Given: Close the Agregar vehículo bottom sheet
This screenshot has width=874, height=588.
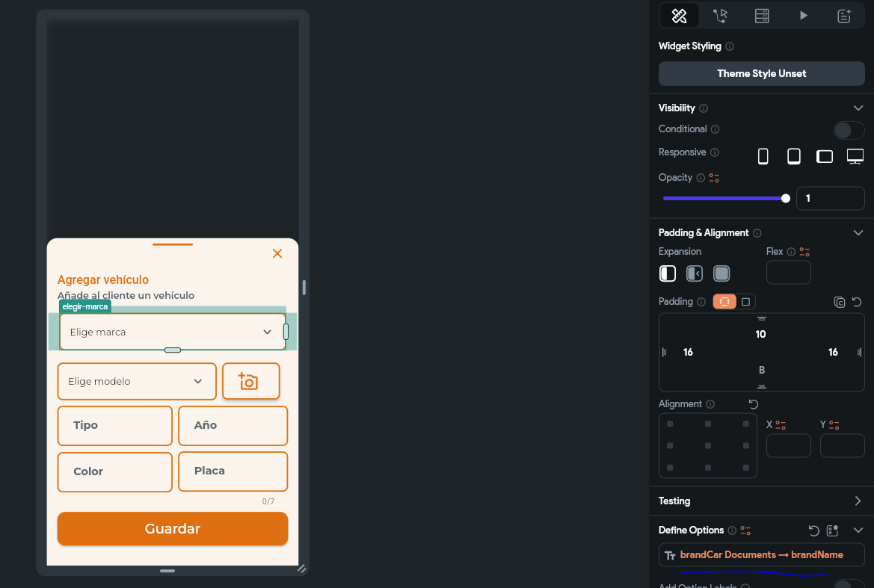Looking at the screenshot, I should (x=277, y=253).
